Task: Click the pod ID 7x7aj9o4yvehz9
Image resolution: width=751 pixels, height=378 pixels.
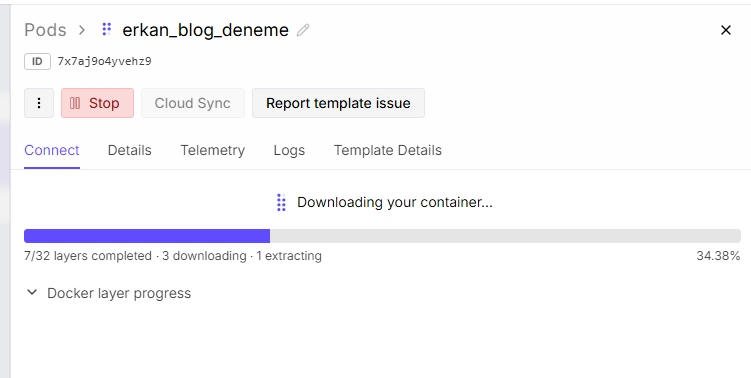Action: [x=104, y=61]
